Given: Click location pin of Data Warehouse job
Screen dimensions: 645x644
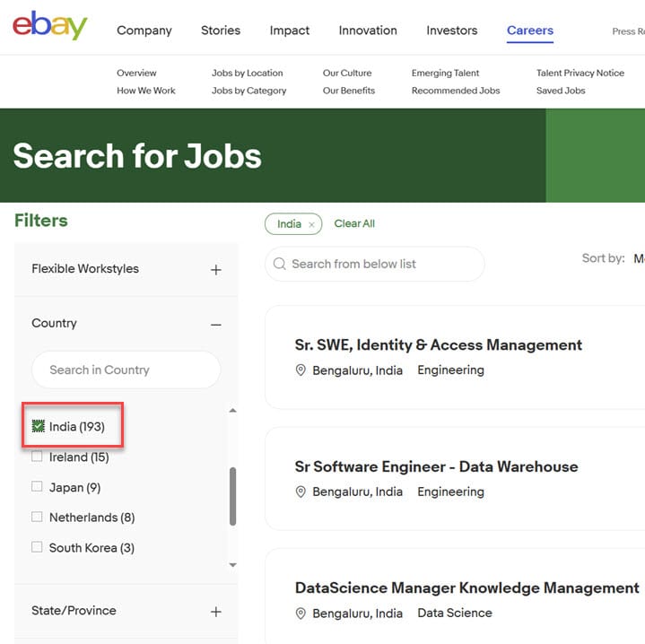Looking at the screenshot, I should [x=301, y=492].
